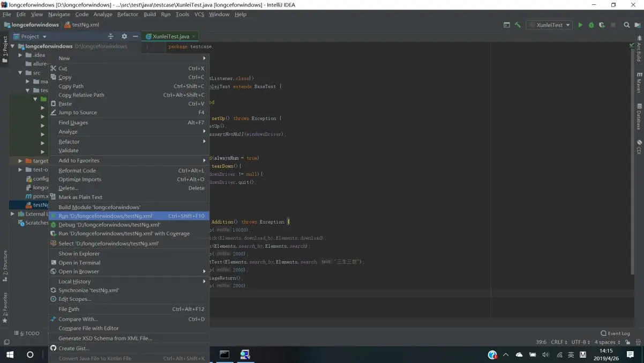644x363 pixels.
Task: Click Run with Coverage icon in toolbar
Action: click(x=602, y=25)
